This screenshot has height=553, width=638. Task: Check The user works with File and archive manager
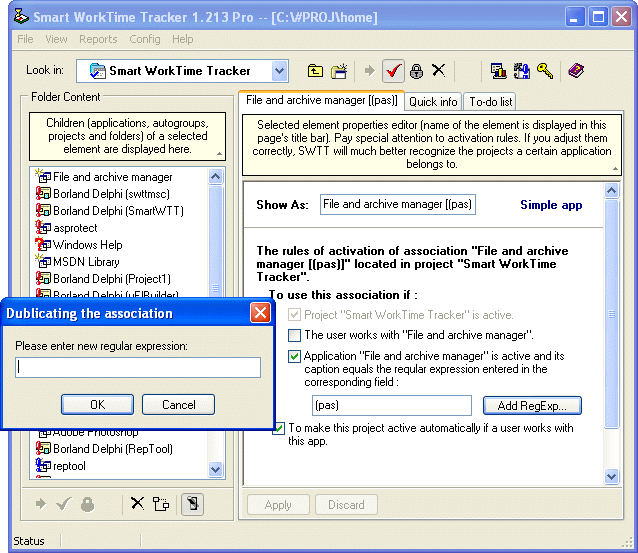point(294,335)
